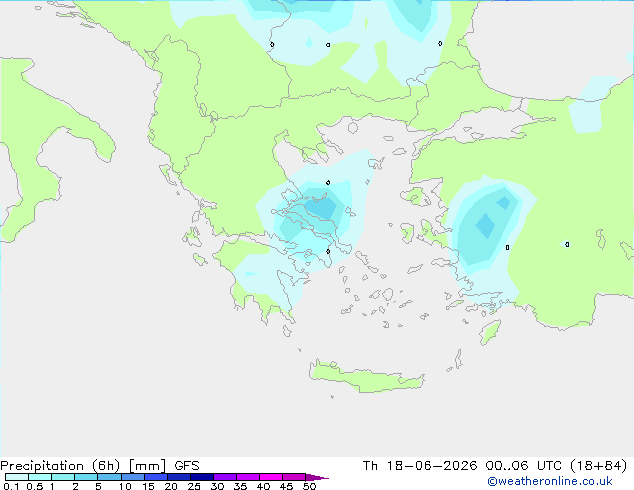
Task: Click the "(18+84)" forecast run text
Action: point(598,466)
